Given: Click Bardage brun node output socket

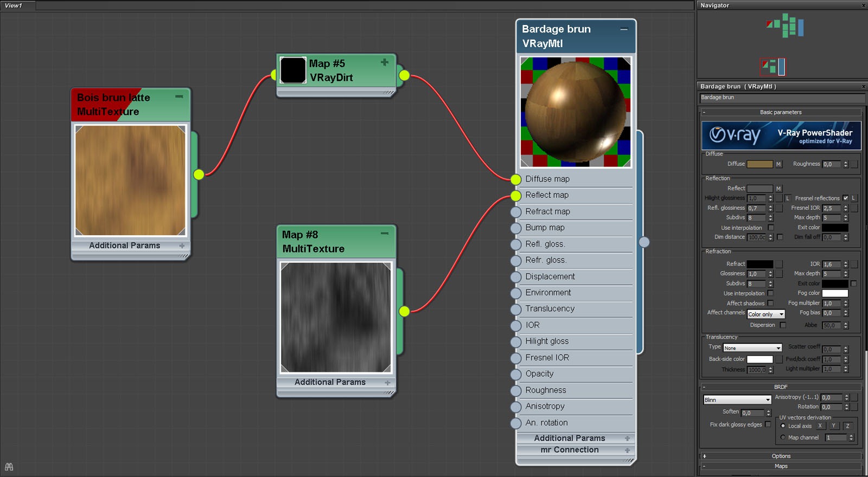Looking at the screenshot, I should 644,242.
